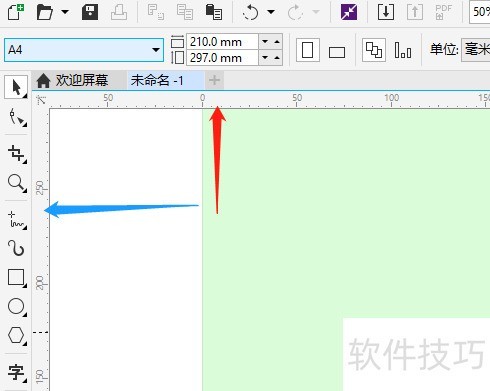490x391 pixels.
Task: Expand the Undo history dropdown
Action: click(x=271, y=12)
